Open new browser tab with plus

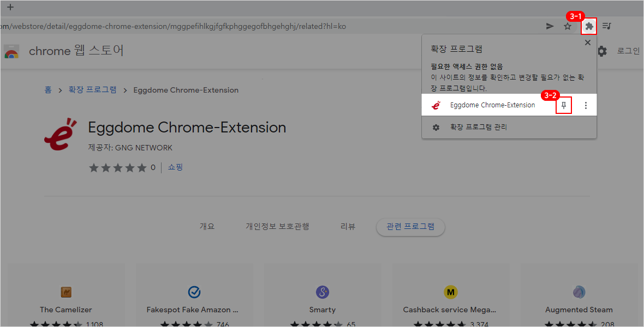pos(10,8)
